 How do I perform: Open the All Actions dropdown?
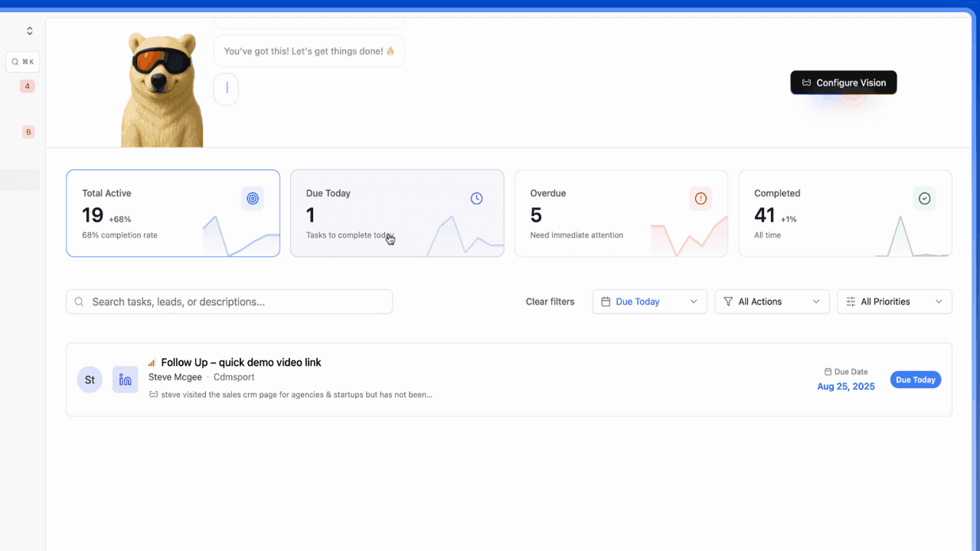point(773,302)
